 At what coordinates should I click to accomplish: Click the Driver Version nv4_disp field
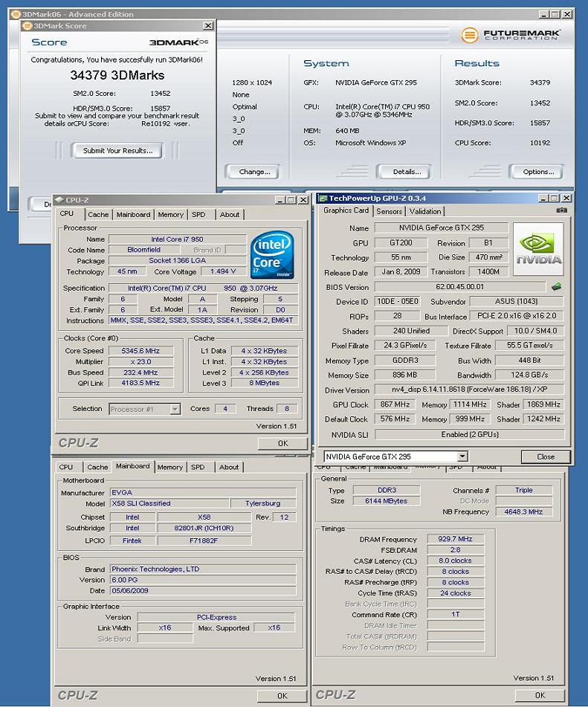(469, 390)
